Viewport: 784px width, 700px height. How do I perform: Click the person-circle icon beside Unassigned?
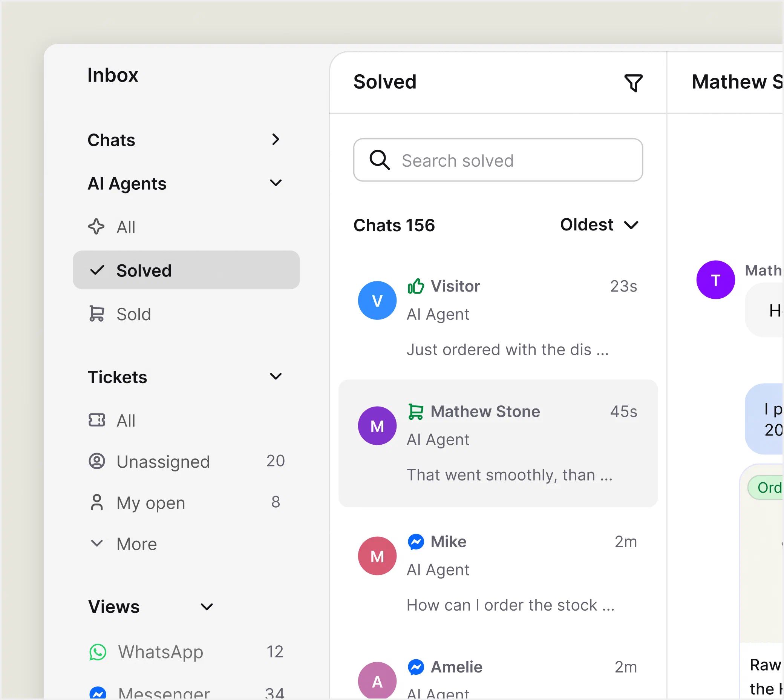coord(96,461)
